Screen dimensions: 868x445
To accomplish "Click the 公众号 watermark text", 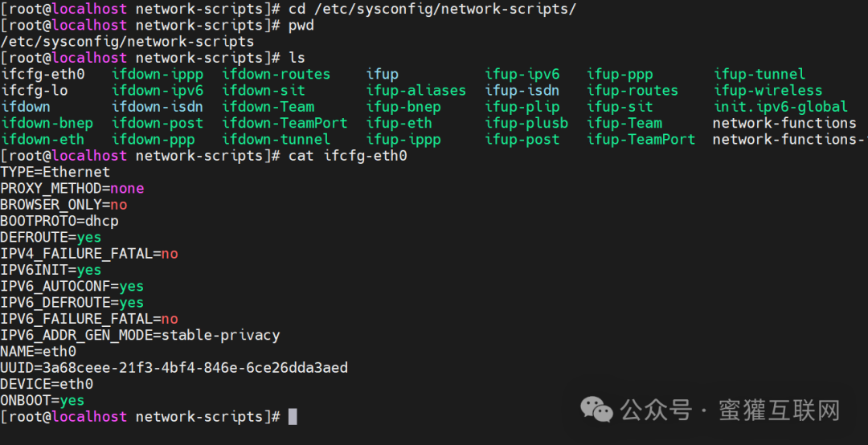I will (x=656, y=410).
